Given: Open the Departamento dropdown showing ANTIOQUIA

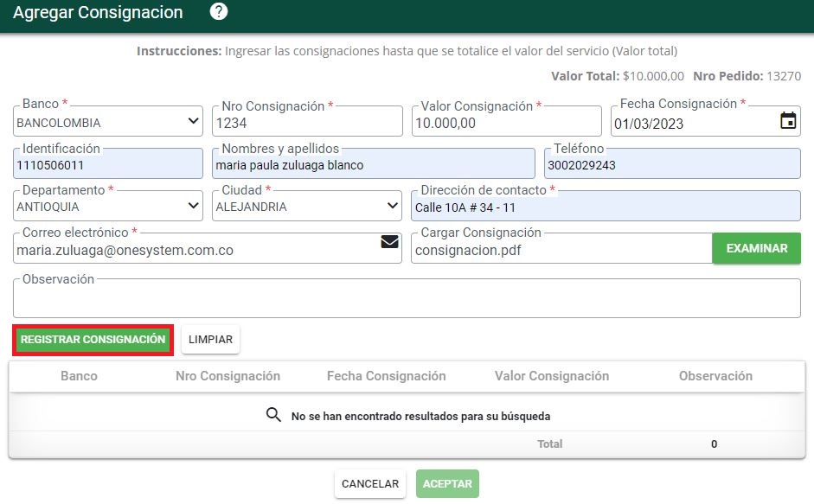Looking at the screenshot, I should (108, 205).
